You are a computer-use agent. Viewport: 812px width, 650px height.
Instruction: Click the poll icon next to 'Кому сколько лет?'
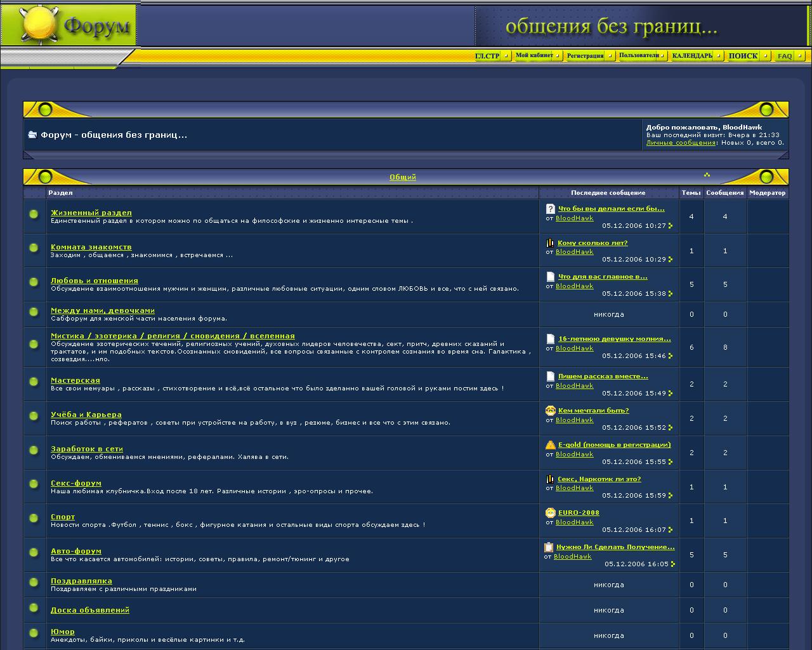550,243
